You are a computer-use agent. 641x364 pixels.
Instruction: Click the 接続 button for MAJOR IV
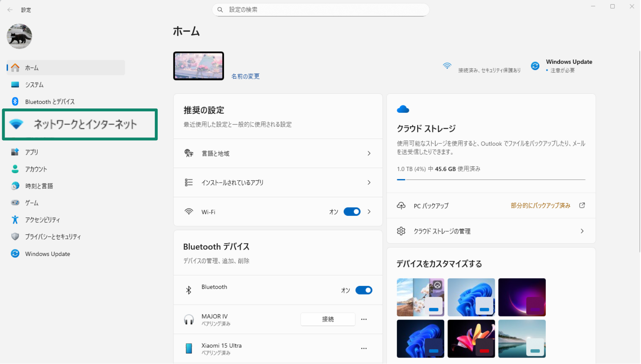[327, 319]
